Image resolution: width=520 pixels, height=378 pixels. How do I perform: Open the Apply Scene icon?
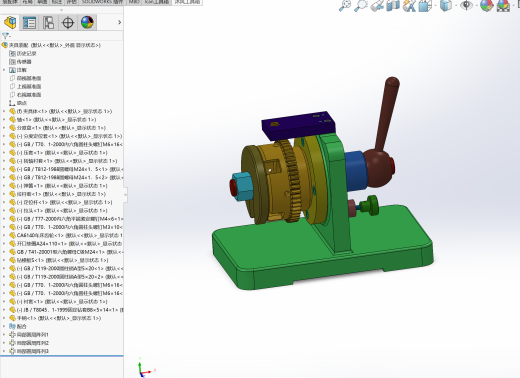503,6
